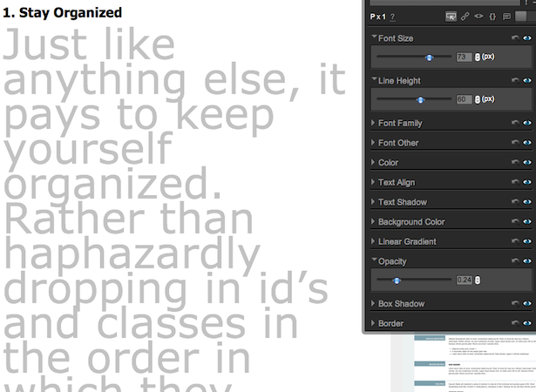Toggle the Border eye visibility icon

pyautogui.click(x=527, y=323)
